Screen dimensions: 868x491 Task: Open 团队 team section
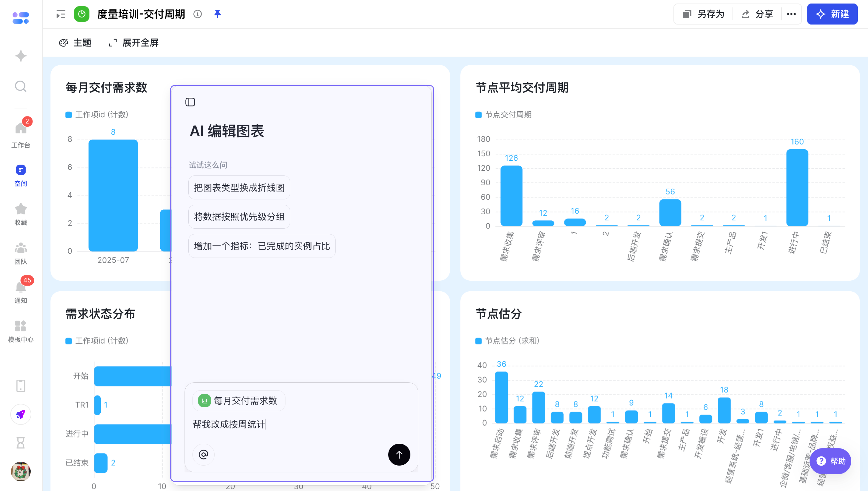point(21,253)
